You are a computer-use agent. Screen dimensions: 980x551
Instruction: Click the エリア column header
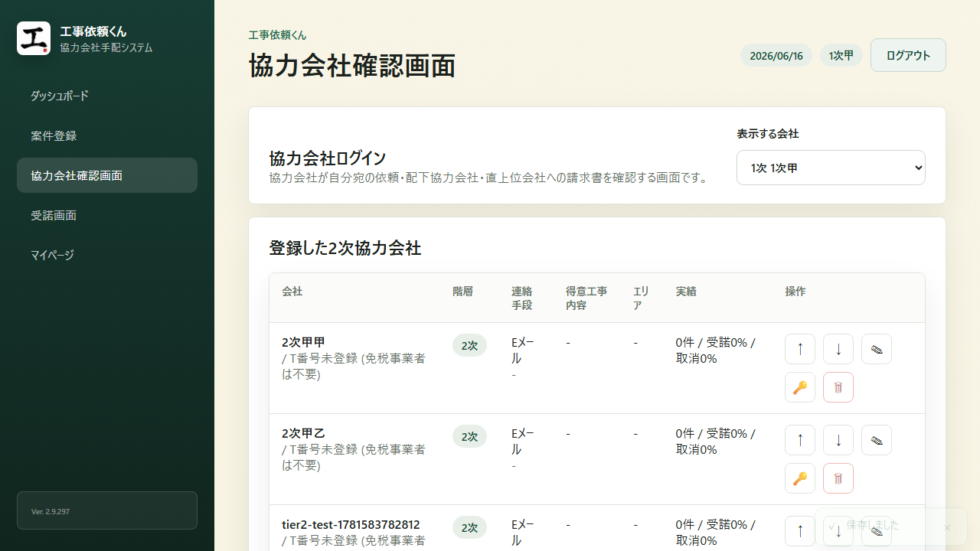point(641,298)
